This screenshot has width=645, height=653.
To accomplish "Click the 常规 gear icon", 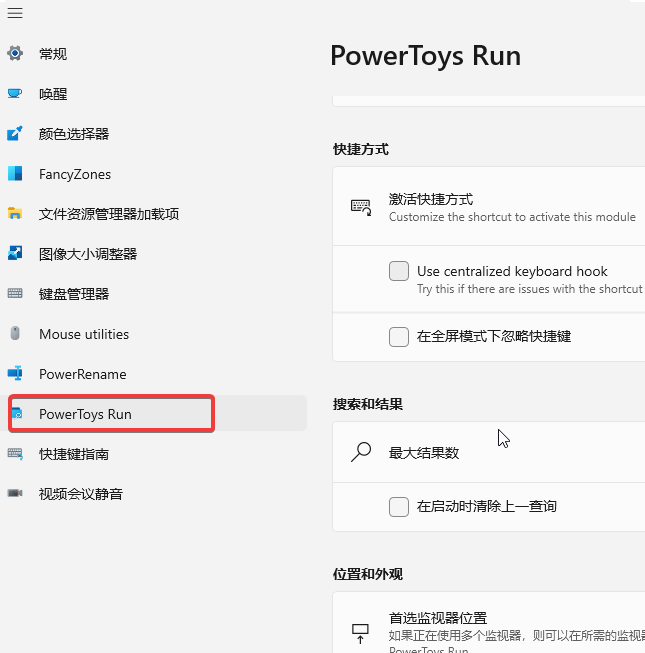I will click(x=15, y=53).
